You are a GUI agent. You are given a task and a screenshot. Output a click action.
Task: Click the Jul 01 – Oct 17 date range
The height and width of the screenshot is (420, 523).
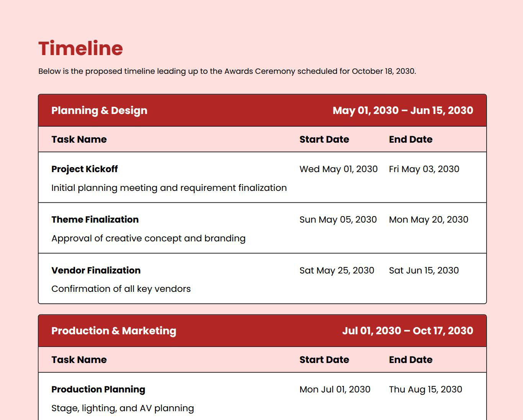[407, 331]
